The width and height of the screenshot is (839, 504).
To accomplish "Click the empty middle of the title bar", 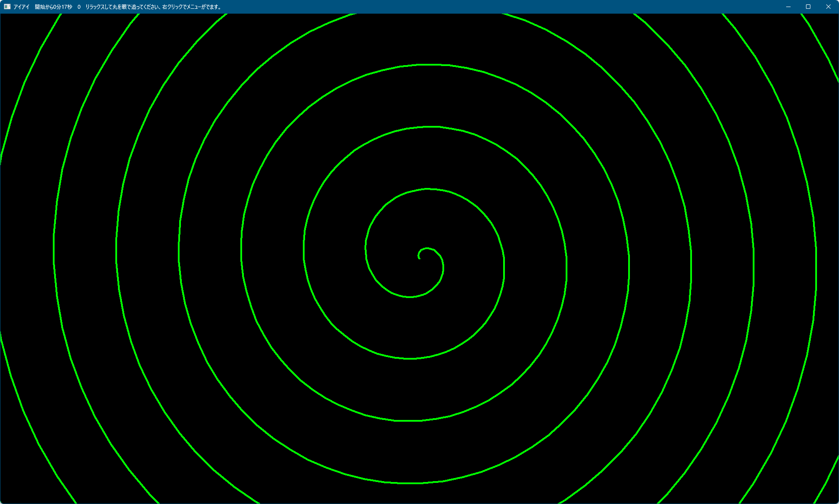I will tap(484, 7).
